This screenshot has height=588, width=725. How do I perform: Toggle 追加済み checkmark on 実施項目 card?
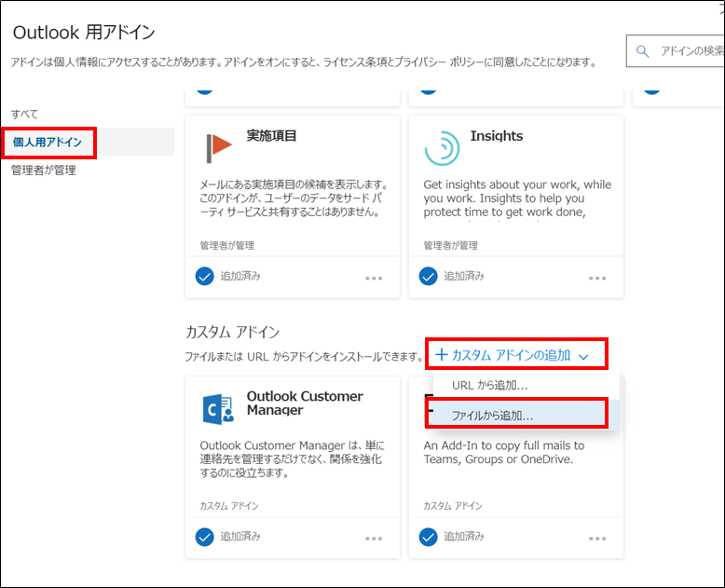204,277
